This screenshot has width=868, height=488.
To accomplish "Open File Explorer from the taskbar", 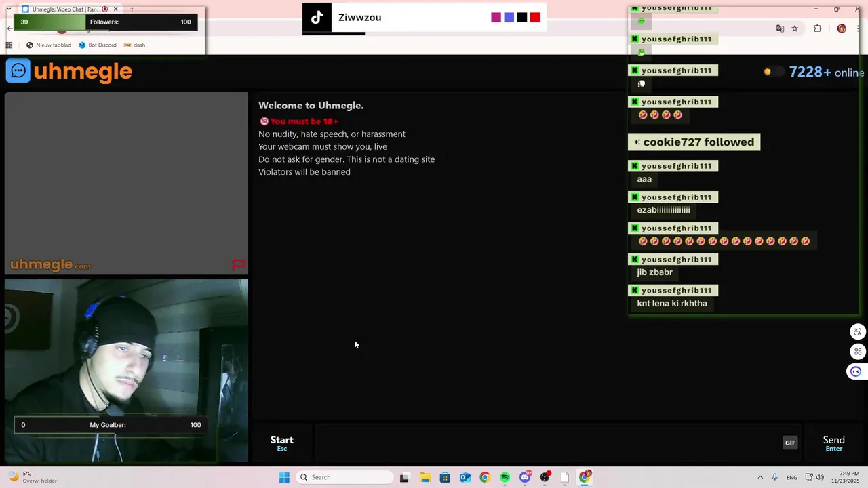I will coord(425,477).
